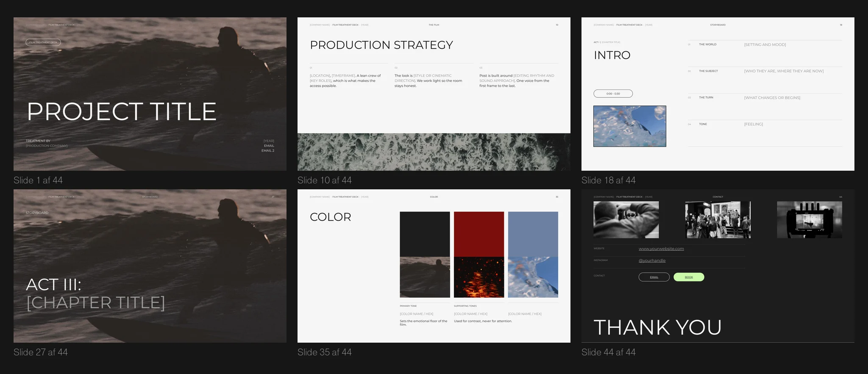Image resolution: width=868 pixels, height=374 pixels.
Task: Click the outlined EMAIL button on the Thank You slide
Action: pos(654,277)
